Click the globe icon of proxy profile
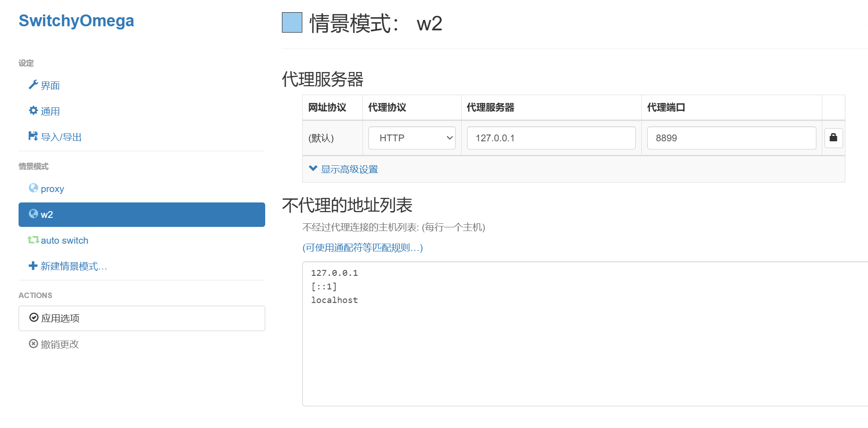 [x=33, y=188]
